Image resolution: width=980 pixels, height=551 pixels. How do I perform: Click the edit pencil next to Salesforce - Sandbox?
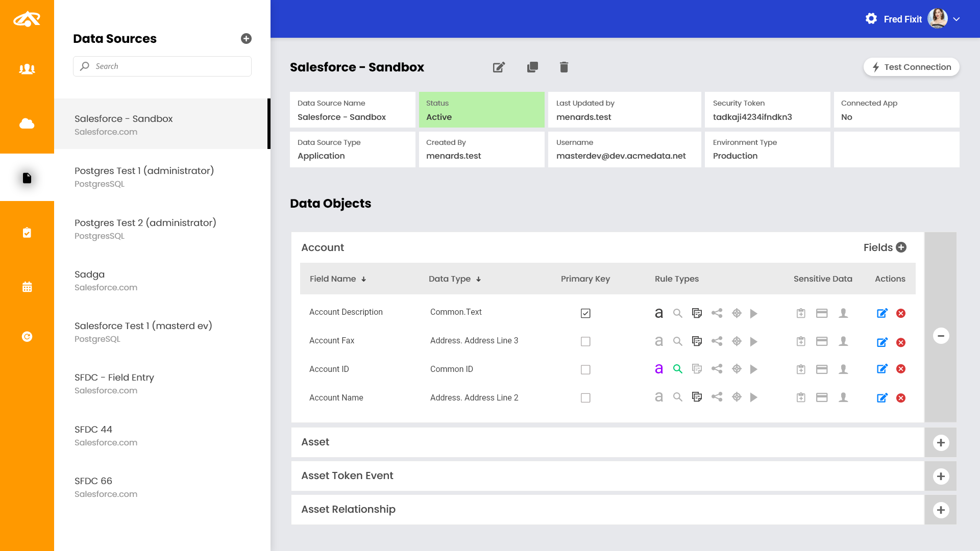click(x=499, y=67)
